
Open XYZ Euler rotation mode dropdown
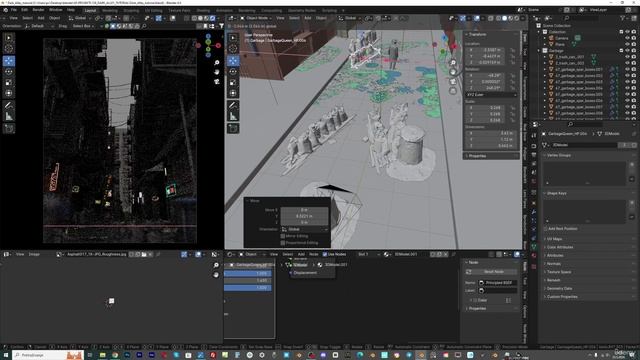tap(491, 95)
